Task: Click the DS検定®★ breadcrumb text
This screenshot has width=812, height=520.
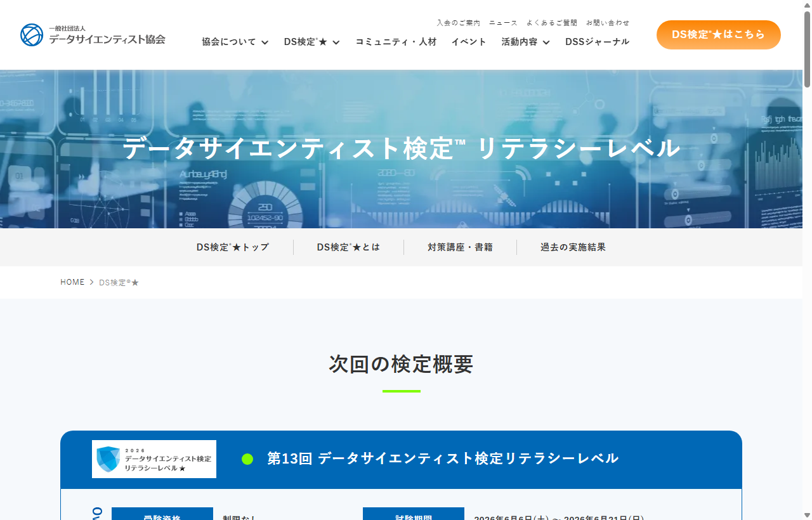Action: coord(119,282)
